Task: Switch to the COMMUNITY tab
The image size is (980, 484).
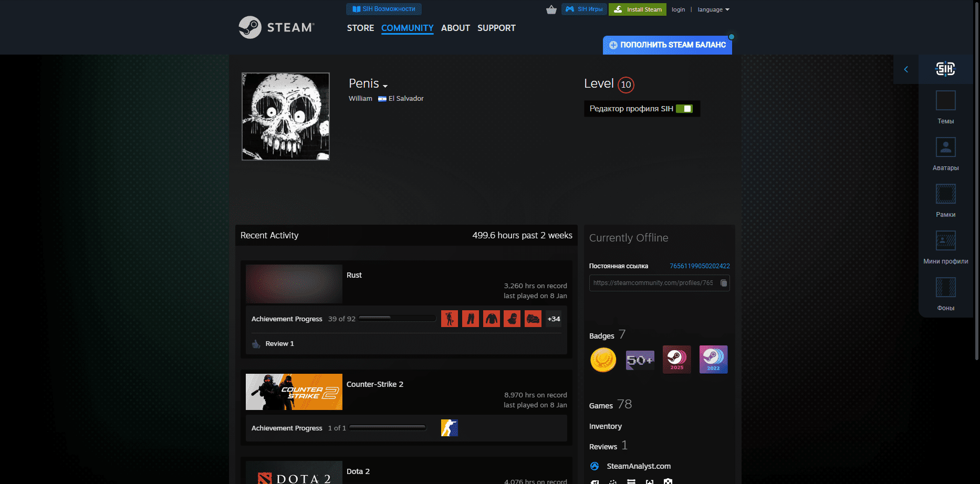Action: 407,28
